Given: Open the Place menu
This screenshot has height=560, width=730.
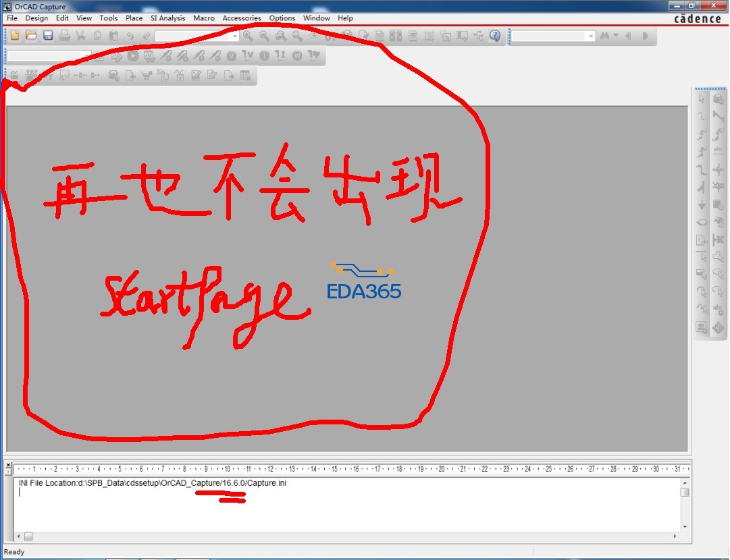Looking at the screenshot, I should 134,18.
